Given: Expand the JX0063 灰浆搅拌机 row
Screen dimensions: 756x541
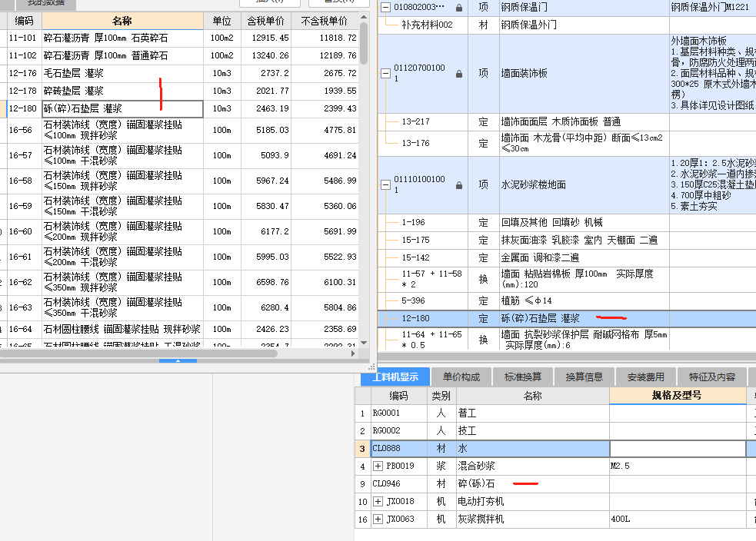Looking at the screenshot, I should click(x=378, y=519).
